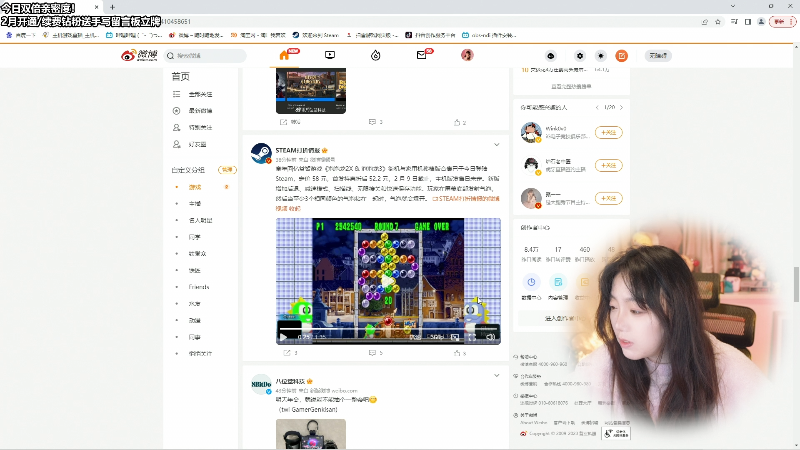Enable picture-in-picture on the video
The height and width of the screenshot is (450, 800).
(455, 337)
